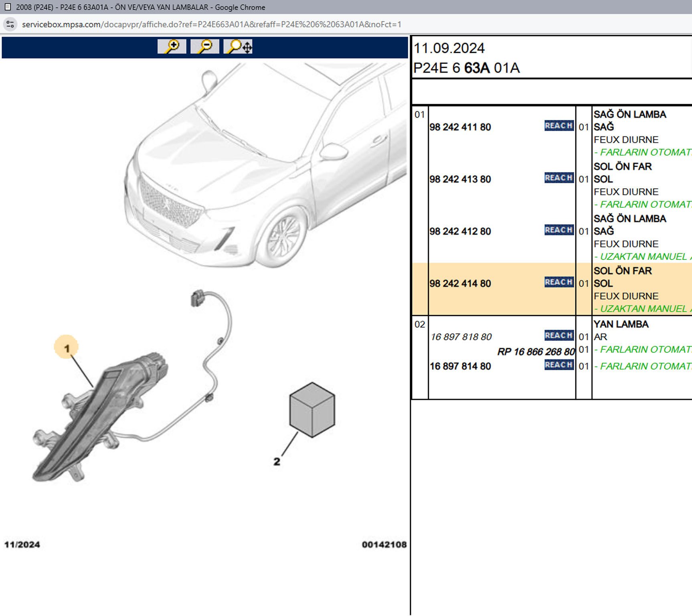This screenshot has width=692, height=616.
Task: Click the YAN LAMBA description text
Action: tap(621, 324)
